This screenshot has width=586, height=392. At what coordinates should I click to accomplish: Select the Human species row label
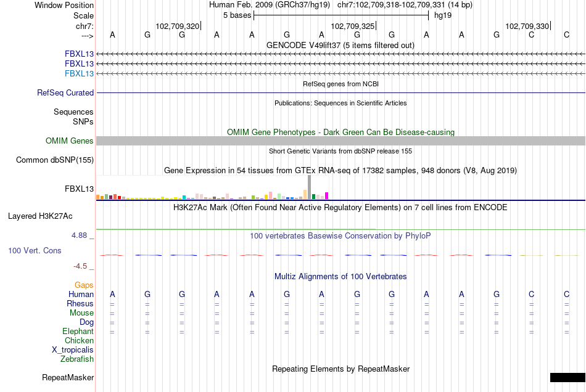[81, 294]
